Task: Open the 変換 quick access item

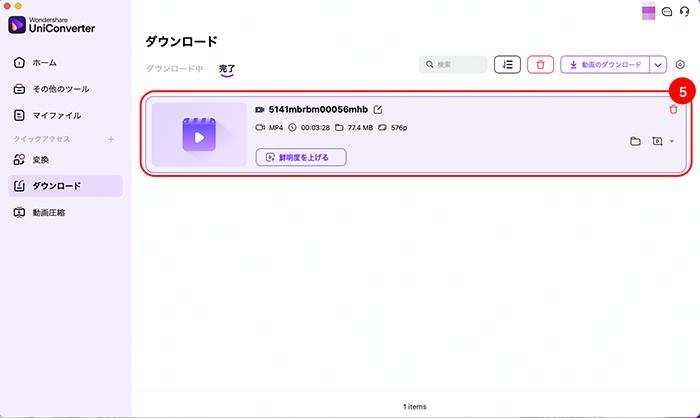Action: pyautogui.click(x=31, y=159)
